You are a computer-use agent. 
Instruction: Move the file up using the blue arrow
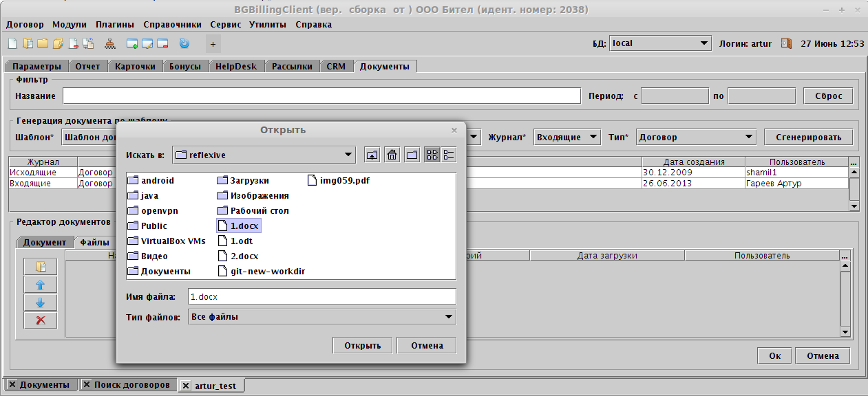click(40, 283)
